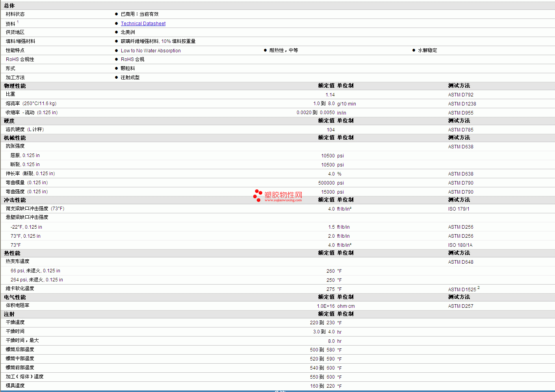Select the "干燥时间，最大" row label
The image size is (555, 392).
point(22,340)
